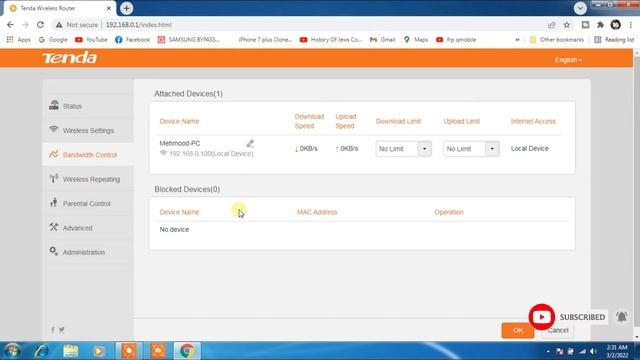Click the Cancel button
Image resolution: width=640 pixels, height=360 pixels.
point(558,330)
